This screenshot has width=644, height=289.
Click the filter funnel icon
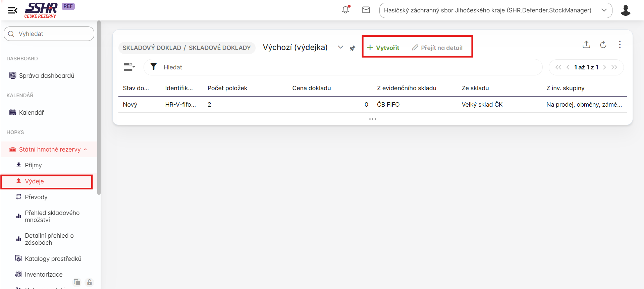pos(154,67)
